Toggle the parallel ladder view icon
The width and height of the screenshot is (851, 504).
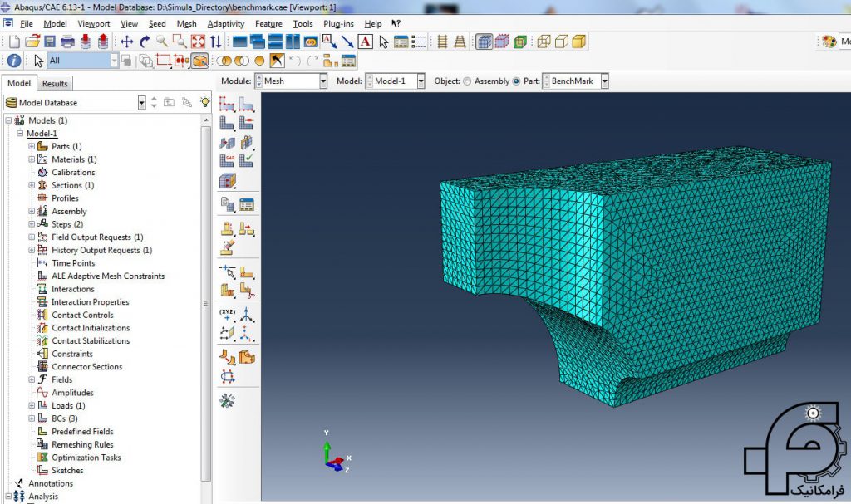(442, 42)
